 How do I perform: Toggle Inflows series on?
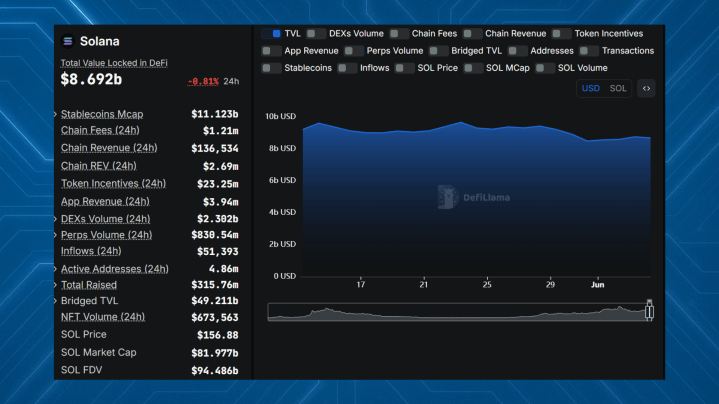(347, 68)
